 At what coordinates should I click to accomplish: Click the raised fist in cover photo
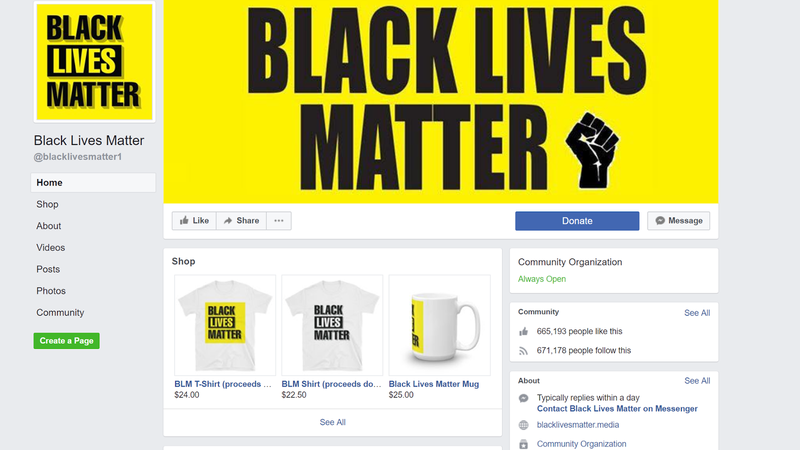click(x=592, y=149)
